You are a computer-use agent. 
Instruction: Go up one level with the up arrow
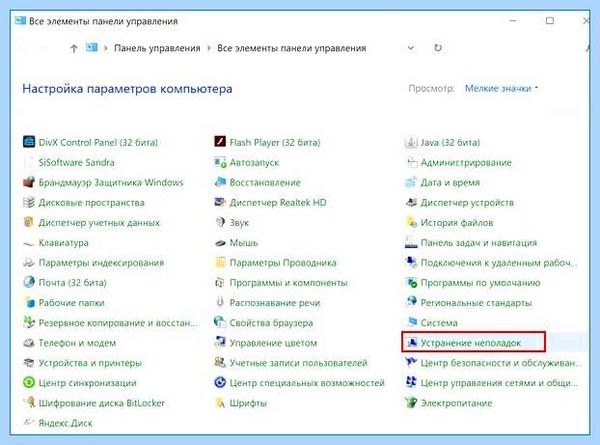74,48
